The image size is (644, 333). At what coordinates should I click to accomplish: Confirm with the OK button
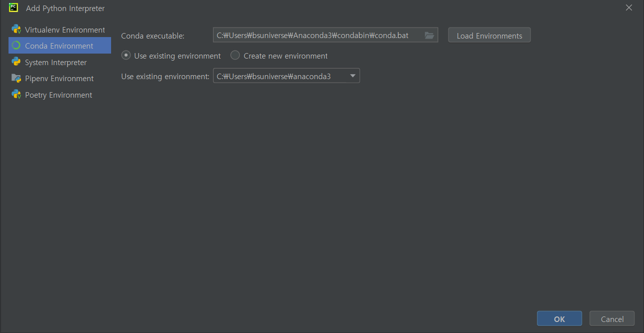click(x=559, y=319)
